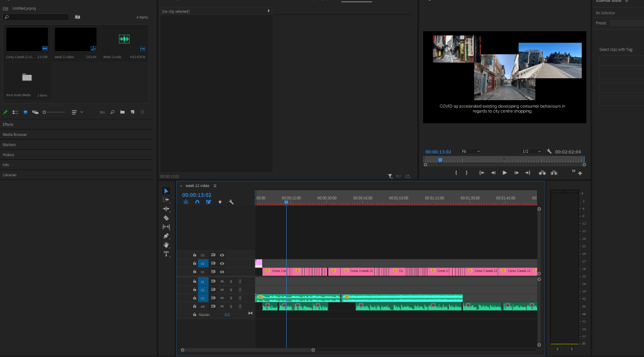Open the Stock Audio Media bin
644x357 pixels.
[26, 78]
